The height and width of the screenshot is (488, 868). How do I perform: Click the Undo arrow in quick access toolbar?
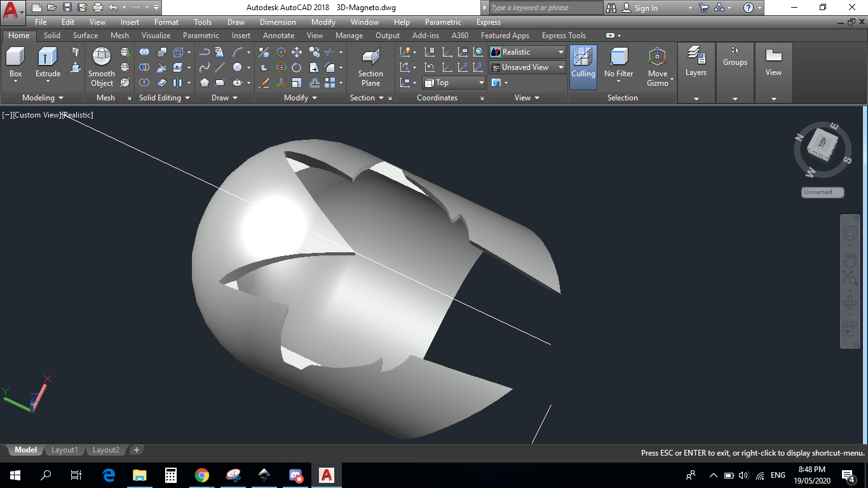tap(112, 8)
